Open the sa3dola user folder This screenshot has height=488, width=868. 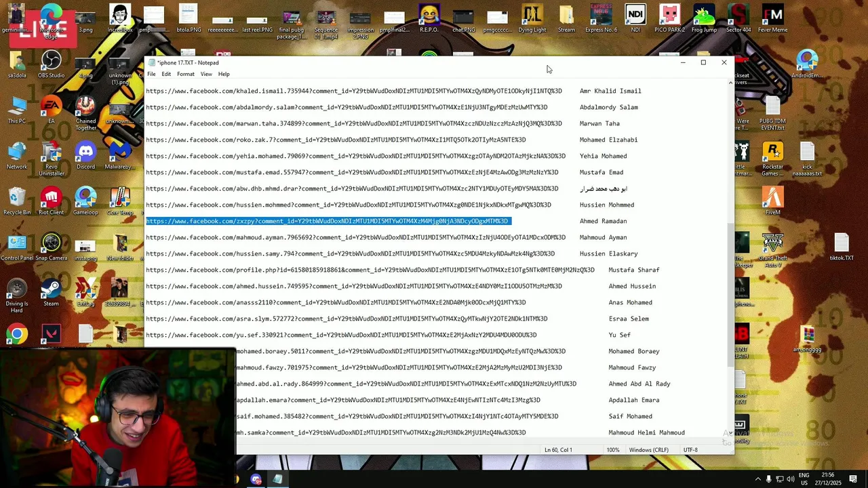click(17, 65)
